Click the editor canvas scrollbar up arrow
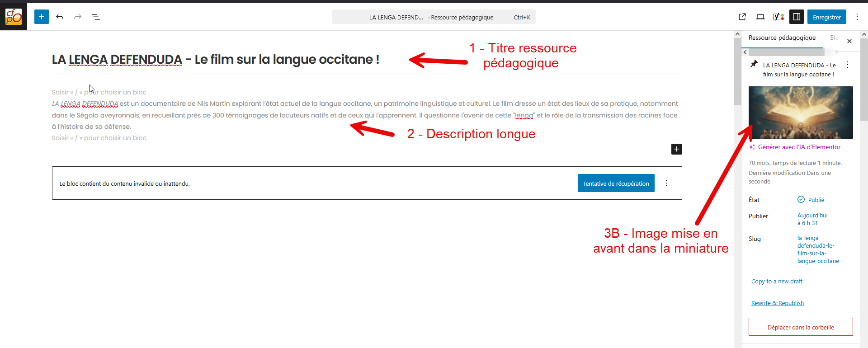 coord(737,34)
